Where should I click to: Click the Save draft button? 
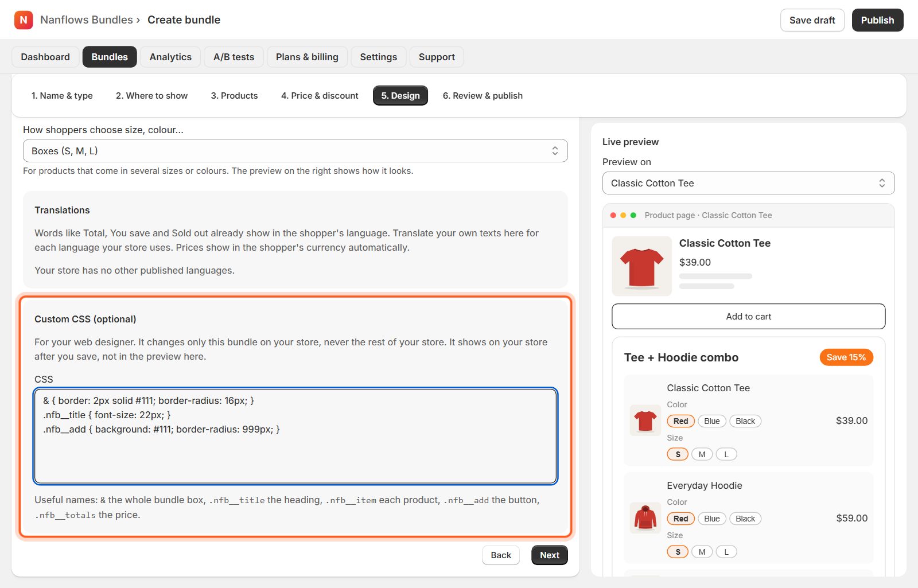[812, 20]
